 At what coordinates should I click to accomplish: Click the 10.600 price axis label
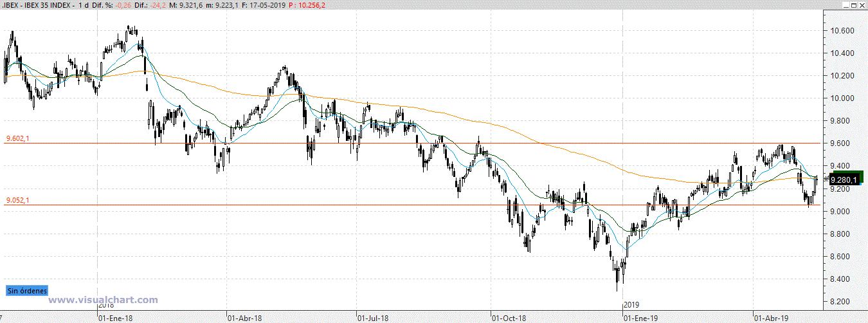[x=843, y=31]
